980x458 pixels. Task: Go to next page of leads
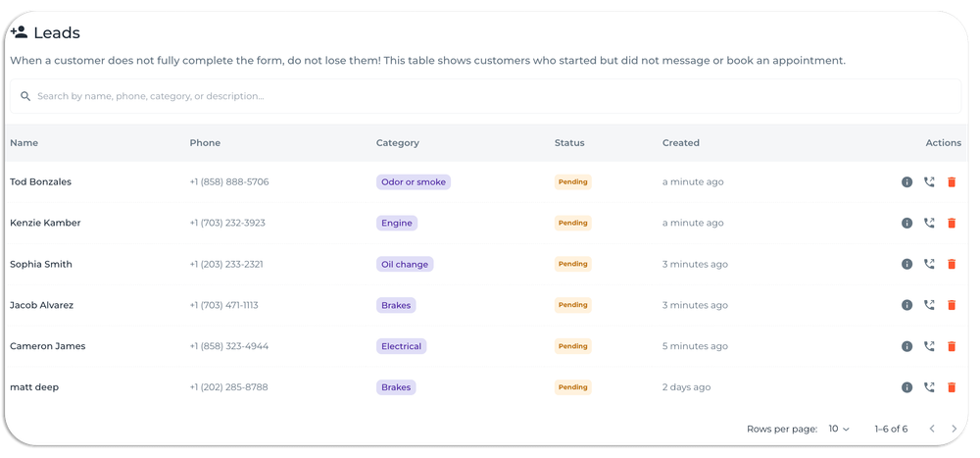point(955,430)
